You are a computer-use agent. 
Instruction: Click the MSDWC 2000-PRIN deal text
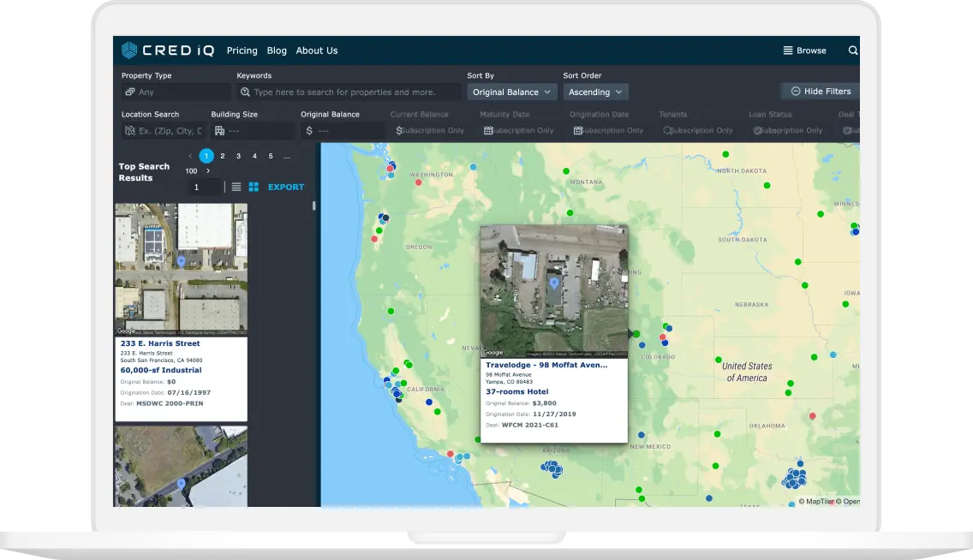(x=170, y=403)
